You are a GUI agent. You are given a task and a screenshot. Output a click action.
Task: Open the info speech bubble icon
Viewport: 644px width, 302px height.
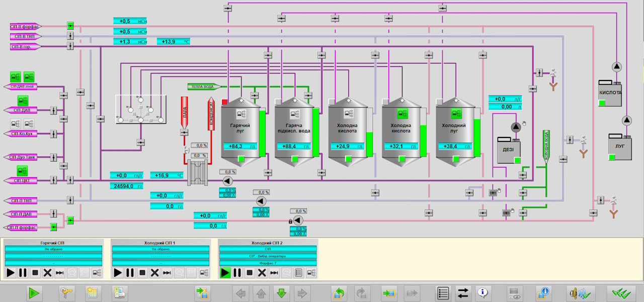pyautogui.click(x=483, y=292)
